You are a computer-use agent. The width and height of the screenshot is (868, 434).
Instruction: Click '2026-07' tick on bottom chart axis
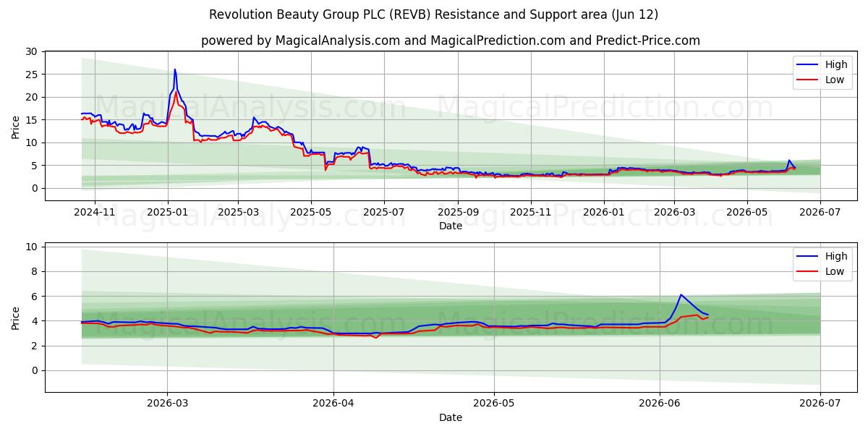tap(820, 404)
